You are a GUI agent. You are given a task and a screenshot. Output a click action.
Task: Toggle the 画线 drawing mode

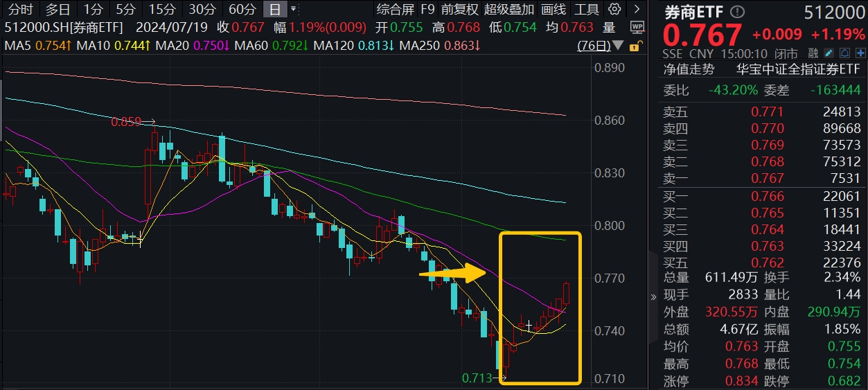553,9
